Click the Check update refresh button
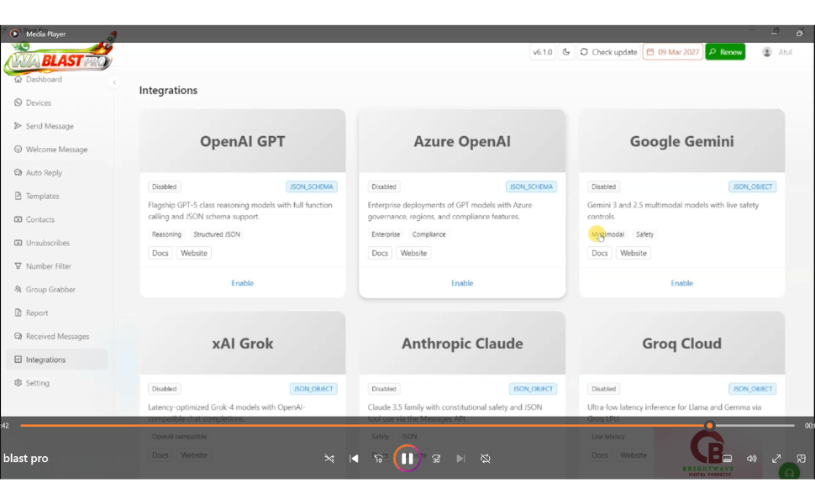 (x=608, y=52)
